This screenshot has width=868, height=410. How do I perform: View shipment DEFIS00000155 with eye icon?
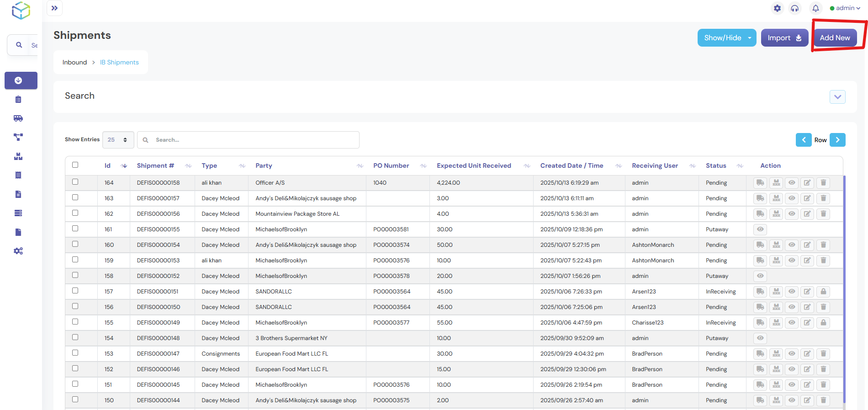[760, 229]
